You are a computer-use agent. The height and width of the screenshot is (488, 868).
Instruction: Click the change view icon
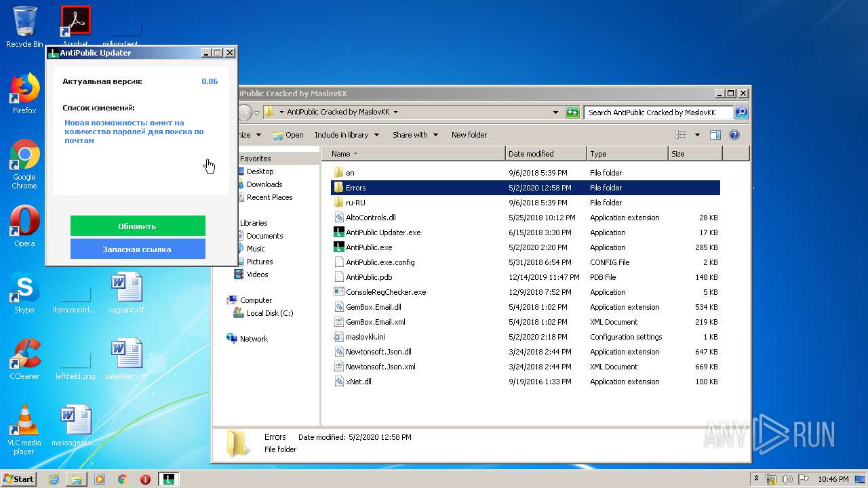(x=680, y=135)
